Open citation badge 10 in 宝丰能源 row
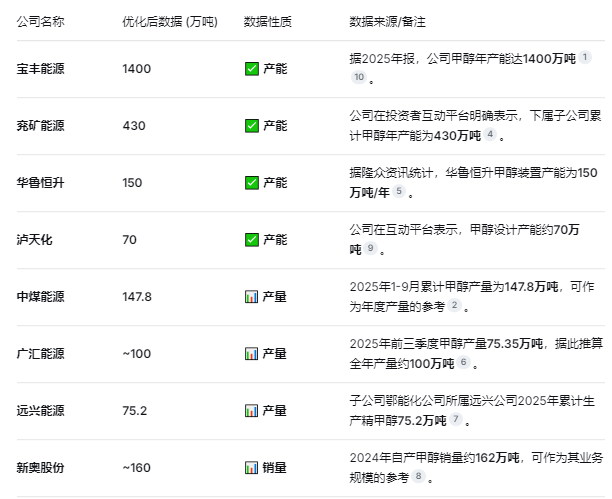Viewport: 612px width, 499px height. tap(359, 77)
